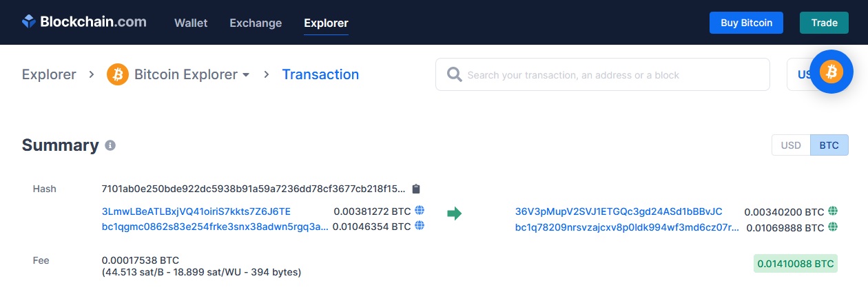This screenshot has height=292, width=868.
Task: Open input address 3LmwLBeATLBxjVQ41oiriS7kkts7Z6J6TE
Action: click(x=196, y=211)
